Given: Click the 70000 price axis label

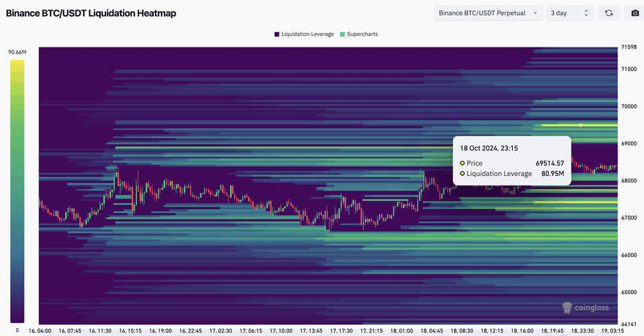Looking at the screenshot, I should point(629,106).
